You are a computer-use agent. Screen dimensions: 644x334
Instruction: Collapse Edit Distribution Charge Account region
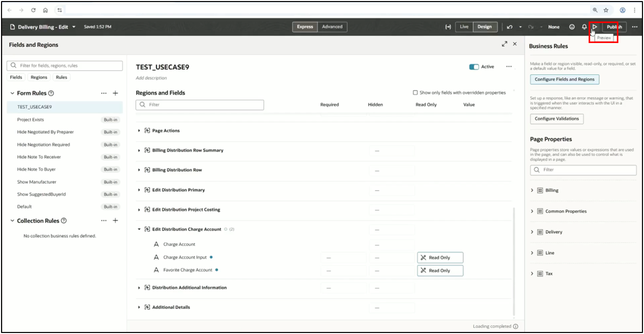[x=139, y=229]
